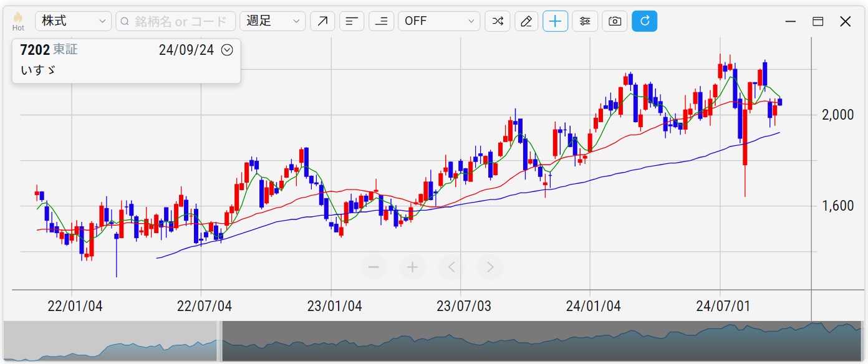Screen dimensions: 868x364
Task: Click the shuffle crossed-arrows icon
Action: 497,21
